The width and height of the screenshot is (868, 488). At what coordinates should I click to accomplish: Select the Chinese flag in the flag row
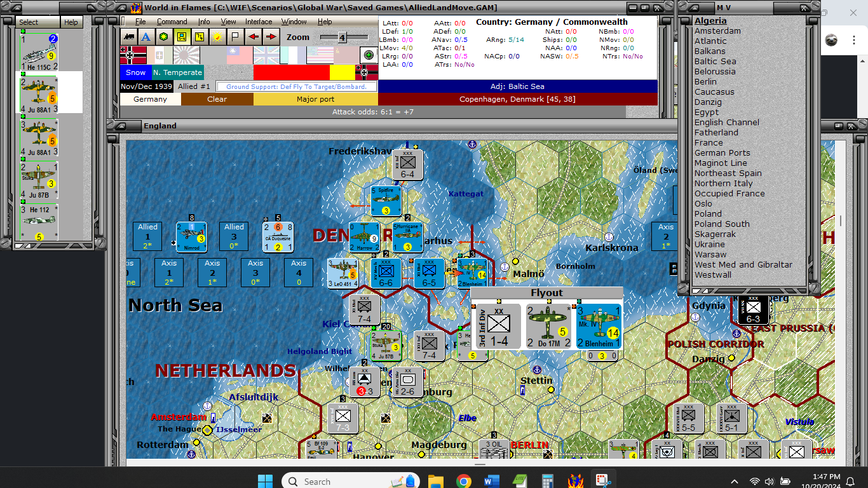[x=240, y=55]
